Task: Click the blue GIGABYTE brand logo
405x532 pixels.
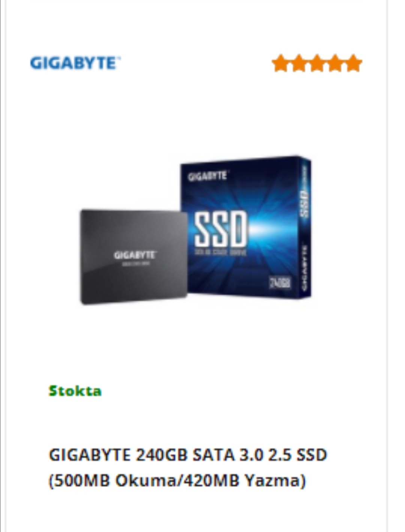Action: (75, 63)
